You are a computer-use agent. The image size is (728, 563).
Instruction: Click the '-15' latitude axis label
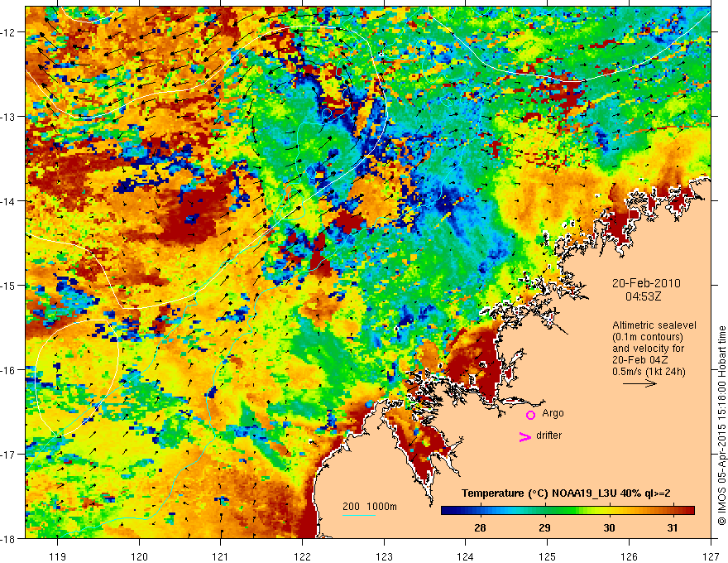coord(8,285)
